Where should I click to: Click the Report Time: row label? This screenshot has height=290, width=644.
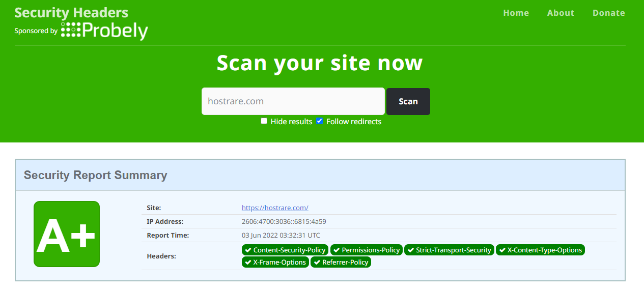(168, 235)
